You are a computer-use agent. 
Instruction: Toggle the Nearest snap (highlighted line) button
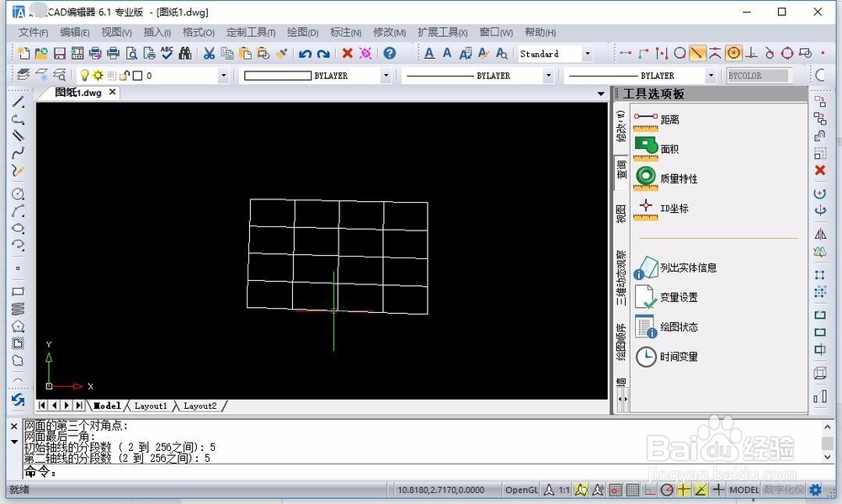coord(697,53)
